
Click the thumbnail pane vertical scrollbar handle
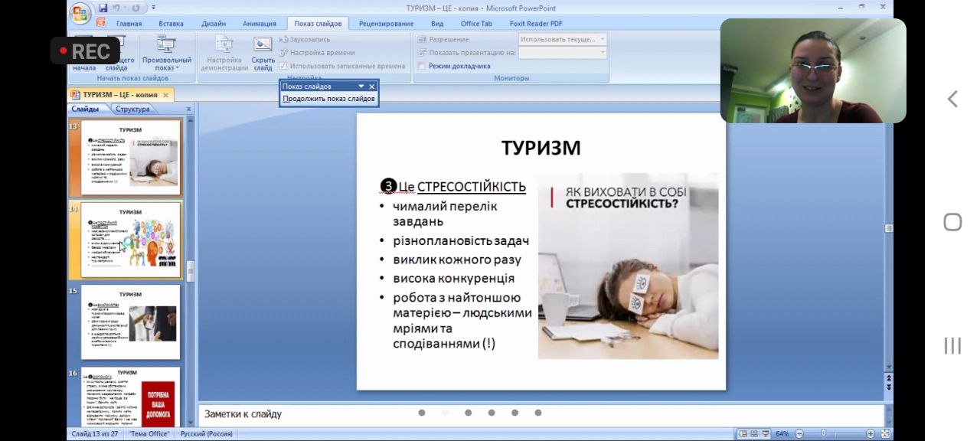[x=191, y=271]
